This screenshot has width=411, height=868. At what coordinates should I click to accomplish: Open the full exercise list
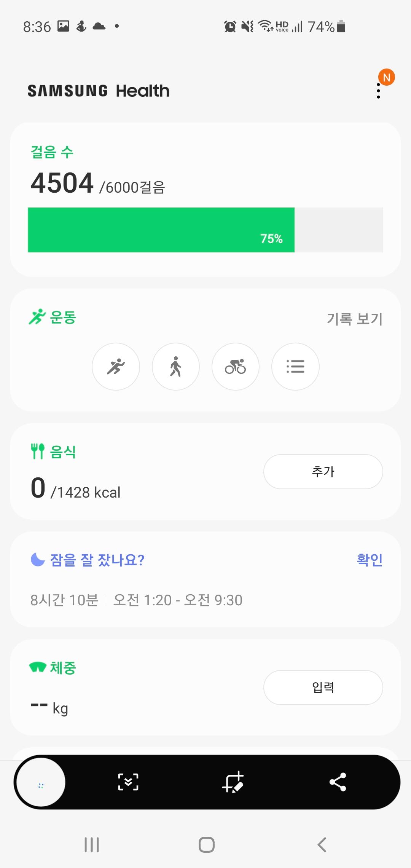click(295, 367)
